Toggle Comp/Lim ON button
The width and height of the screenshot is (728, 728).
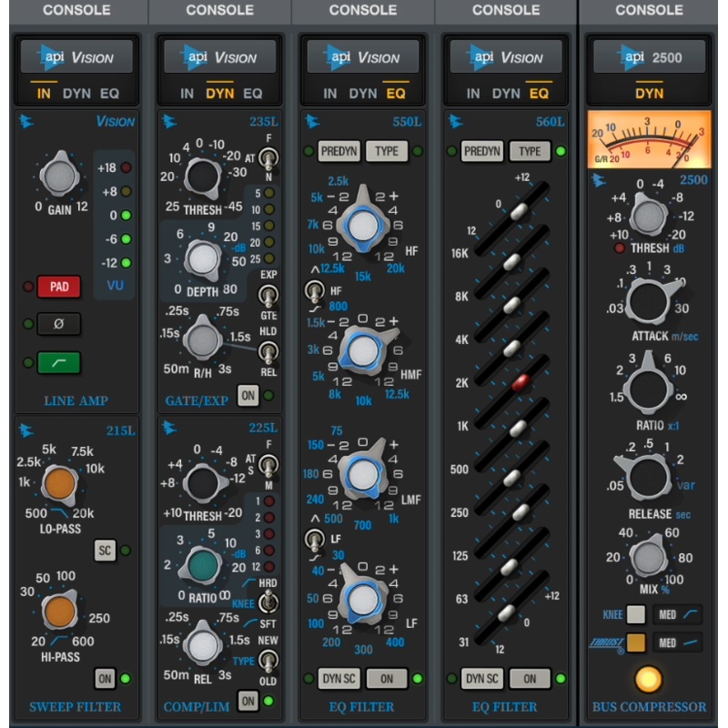point(248,701)
